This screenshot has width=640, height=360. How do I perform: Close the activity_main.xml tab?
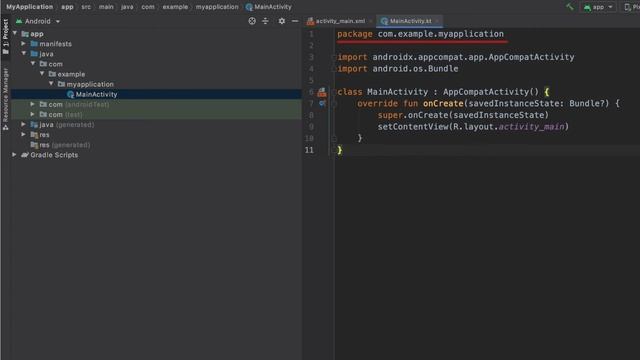[371, 21]
